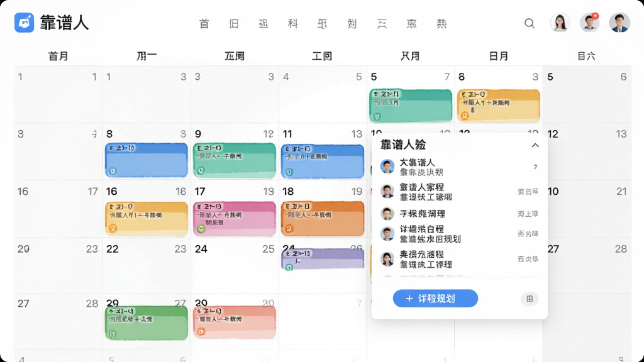Select popup row whose subtitle ends 规划
Screen dimensions: 644x362
[x=459, y=234]
